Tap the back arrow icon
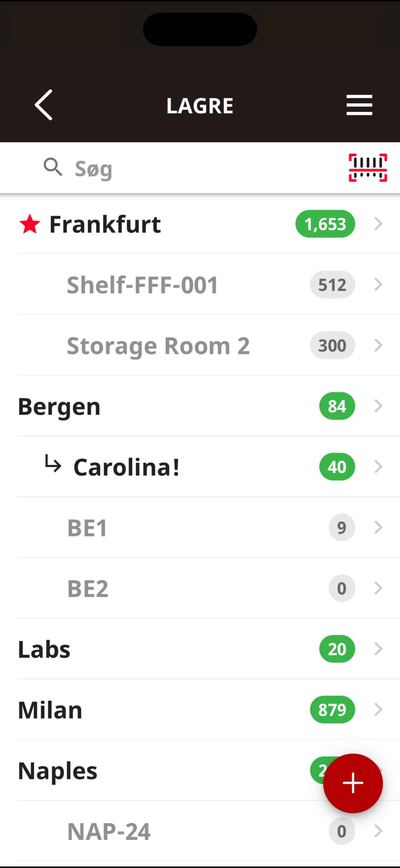The image size is (400, 868). [x=44, y=105]
